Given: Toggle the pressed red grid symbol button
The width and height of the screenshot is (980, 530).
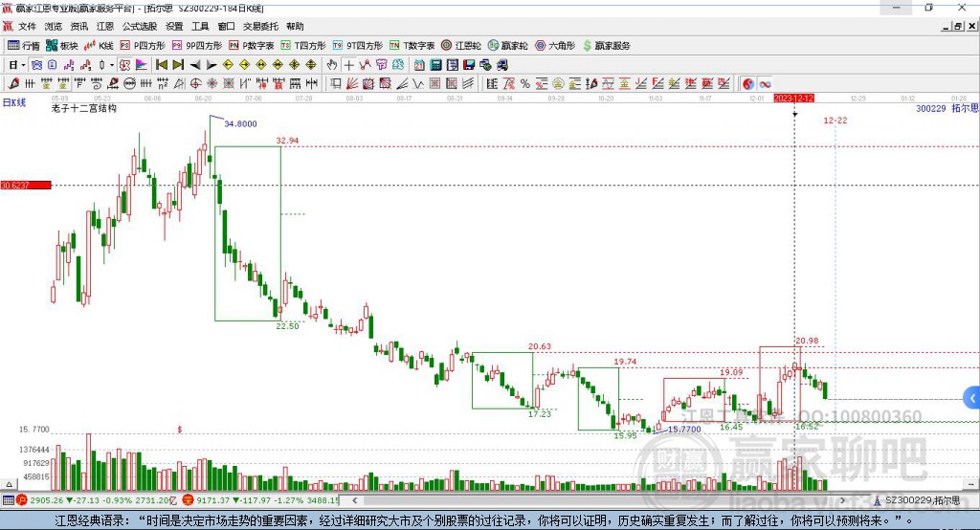Looking at the screenshot, I should pos(125,65).
